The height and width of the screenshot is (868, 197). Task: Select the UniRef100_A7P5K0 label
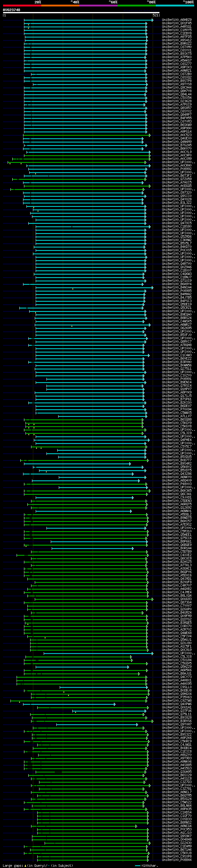[177, 57]
